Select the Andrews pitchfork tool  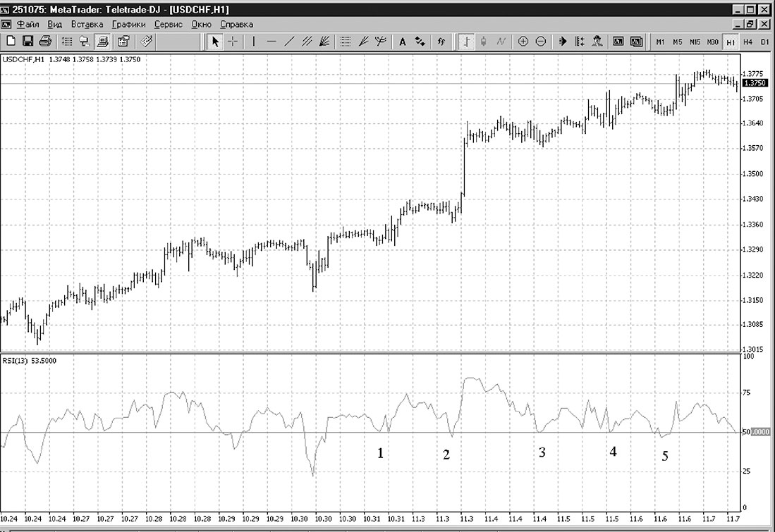coord(381,42)
